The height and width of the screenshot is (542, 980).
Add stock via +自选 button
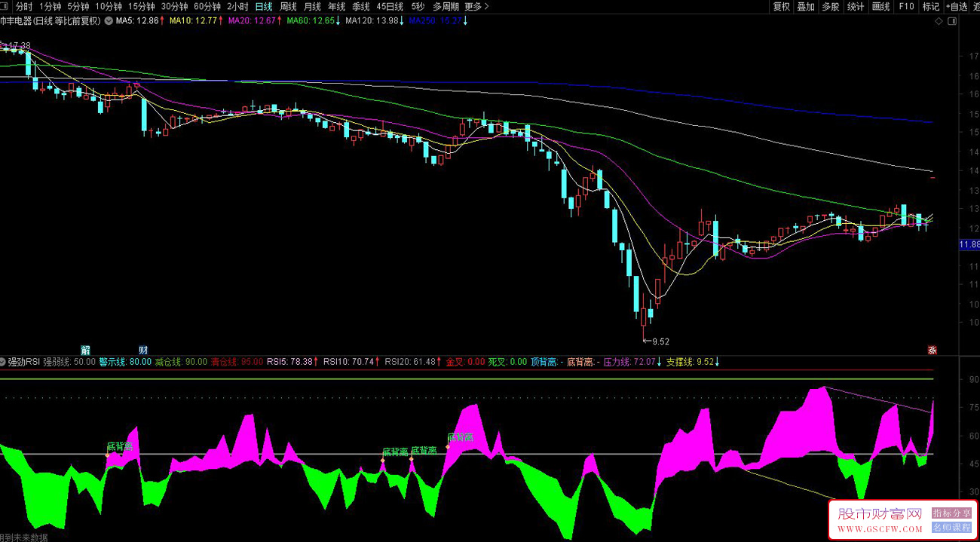click(x=956, y=6)
